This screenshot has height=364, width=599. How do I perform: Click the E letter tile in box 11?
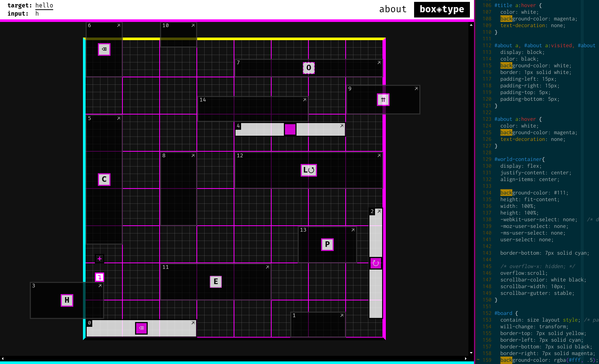coord(216,282)
